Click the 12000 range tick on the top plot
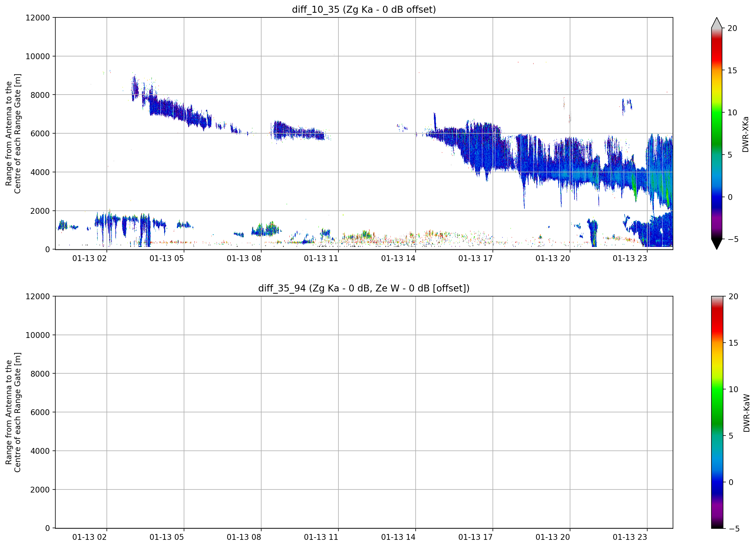The height and width of the screenshot is (547, 756). coord(38,18)
